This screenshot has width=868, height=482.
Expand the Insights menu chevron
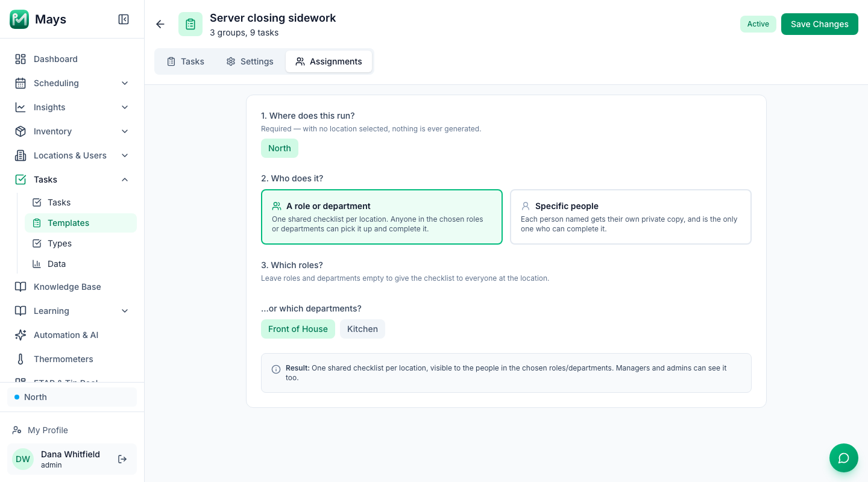(x=125, y=107)
